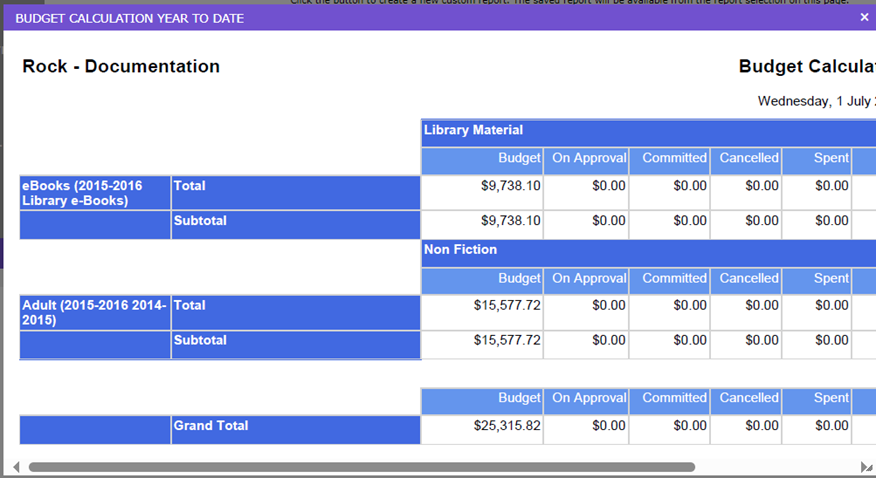The width and height of the screenshot is (876, 478).
Task: Click 'Budget' header above Grand Total
Action: [482, 401]
